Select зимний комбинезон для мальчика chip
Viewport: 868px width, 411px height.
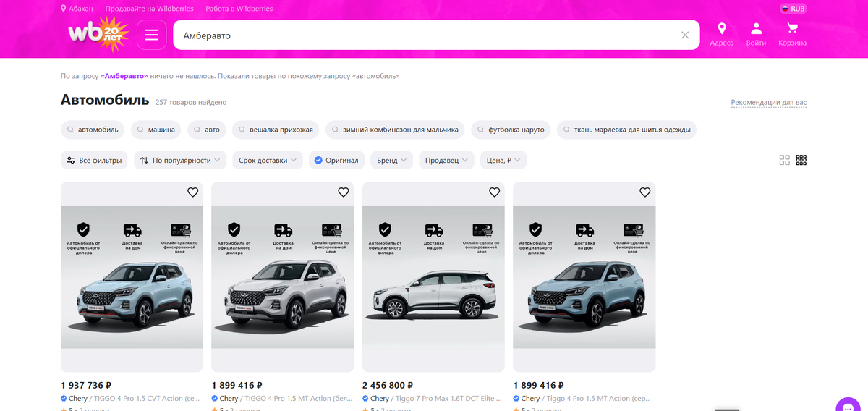[395, 130]
